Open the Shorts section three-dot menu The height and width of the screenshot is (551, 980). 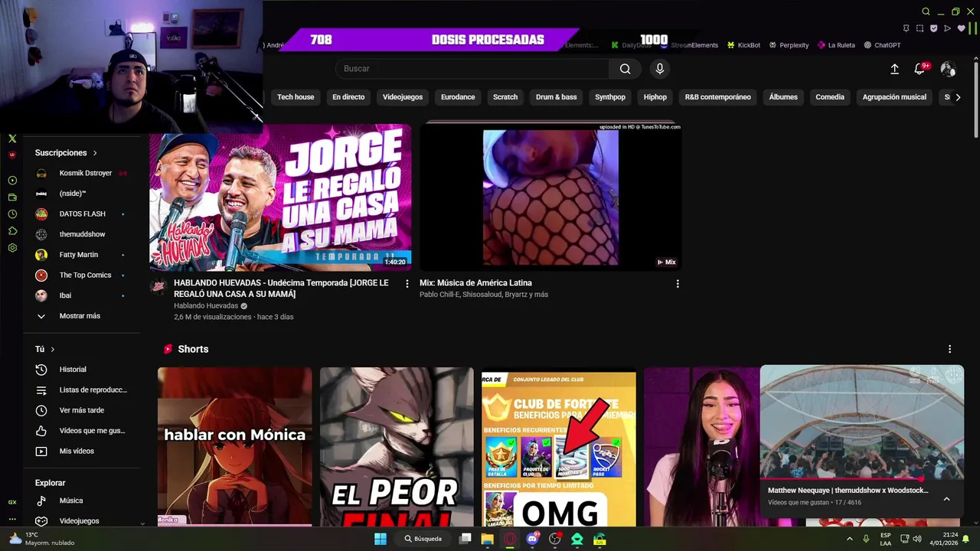[x=950, y=349]
